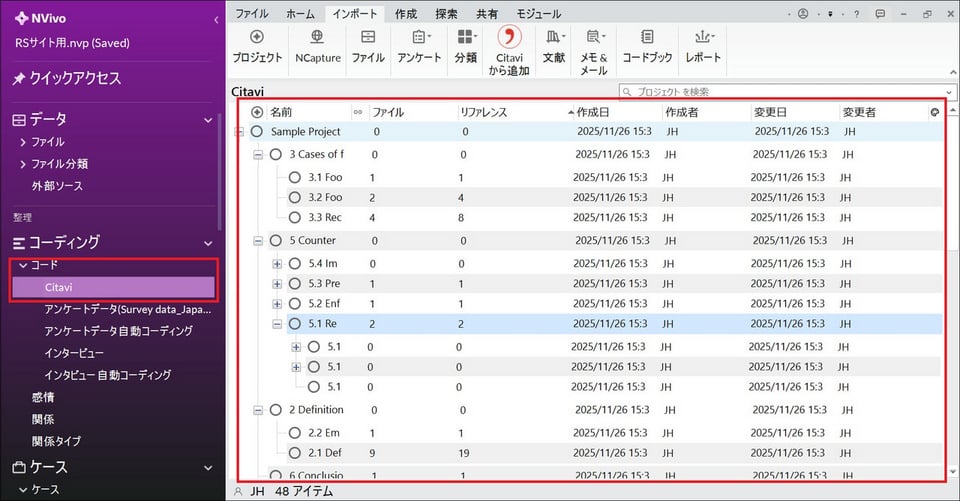Open the user account icon in the title bar

coord(803,13)
